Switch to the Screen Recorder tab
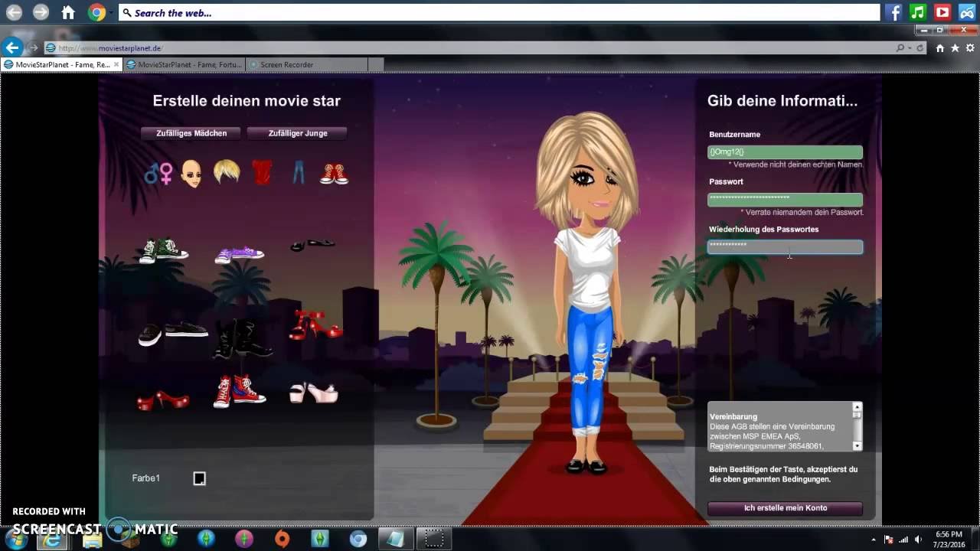Viewport: 980px width, 551px height. point(306,65)
